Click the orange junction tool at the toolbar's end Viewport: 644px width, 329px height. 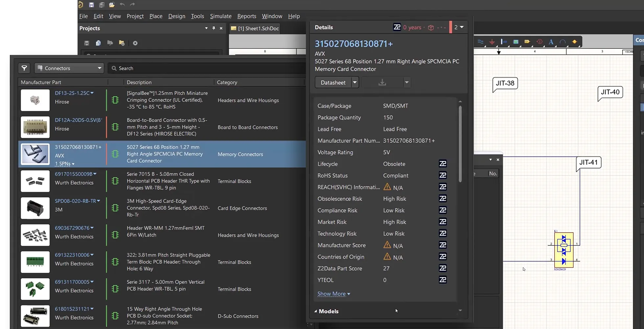[x=574, y=42]
